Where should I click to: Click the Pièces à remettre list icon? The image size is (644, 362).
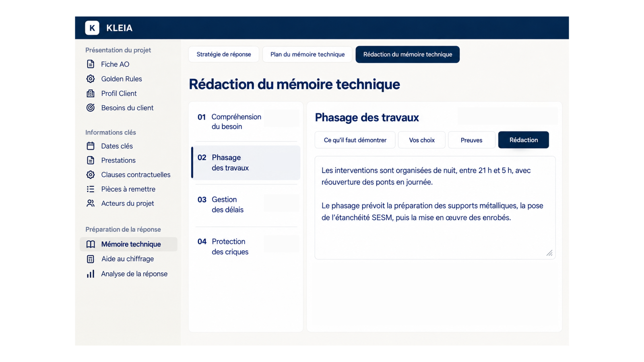[x=91, y=189]
